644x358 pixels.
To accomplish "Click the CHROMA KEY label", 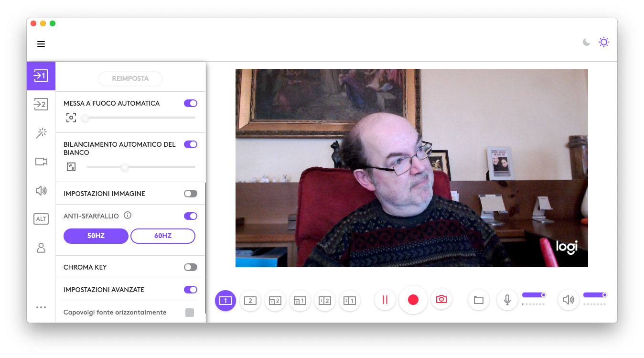I will click(85, 267).
